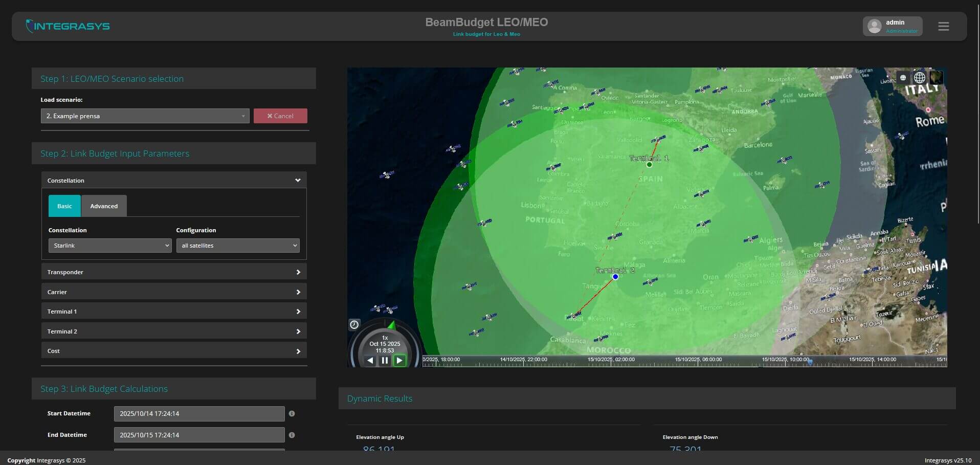This screenshot has height=465, width=980.
Task: Play the animation in reverse
Action: tap(370, 360)
